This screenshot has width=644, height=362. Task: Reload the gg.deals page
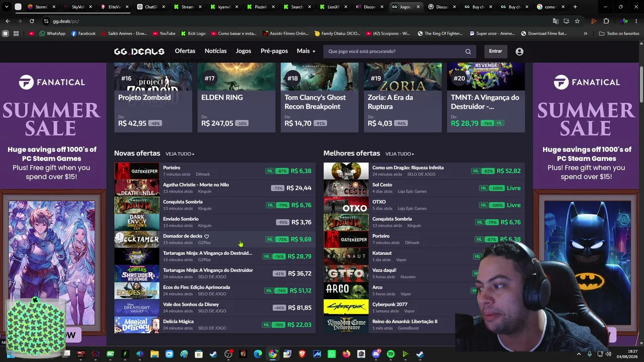coord(32,21)
